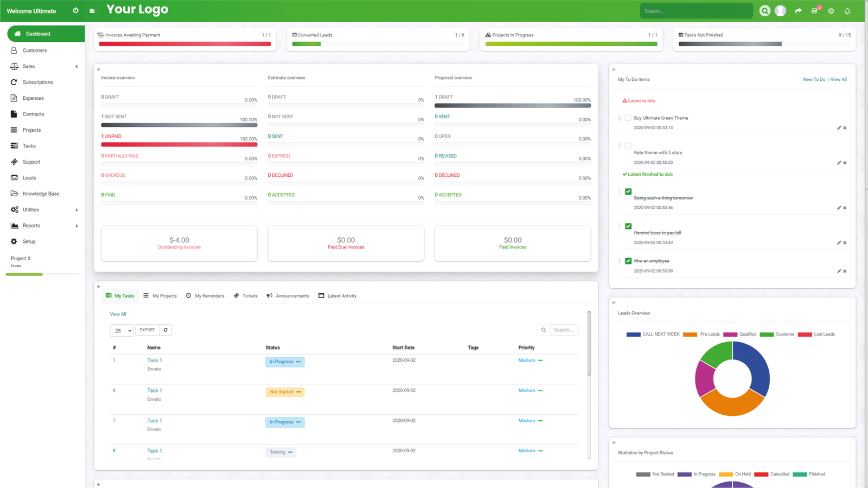868x488 pixels.
Task: Click the user profile avatar
Action: (x=780, y=11)
